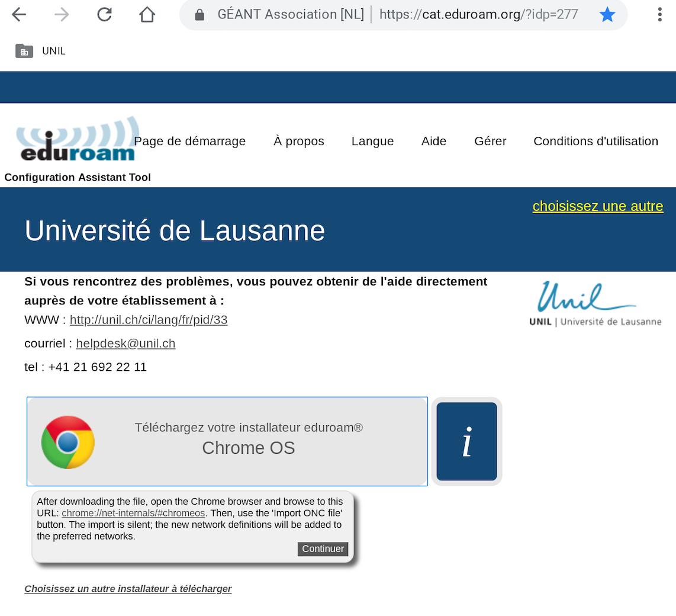676x616 pixels.
Task: Go to the browser home page
Action: [147, 15]
